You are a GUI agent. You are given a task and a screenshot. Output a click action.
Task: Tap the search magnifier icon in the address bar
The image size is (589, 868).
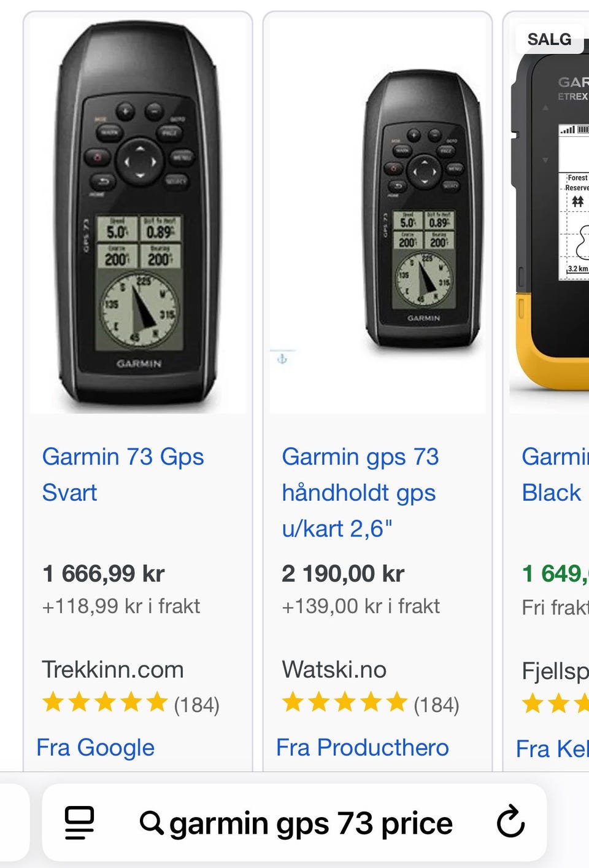pos(151,823)
